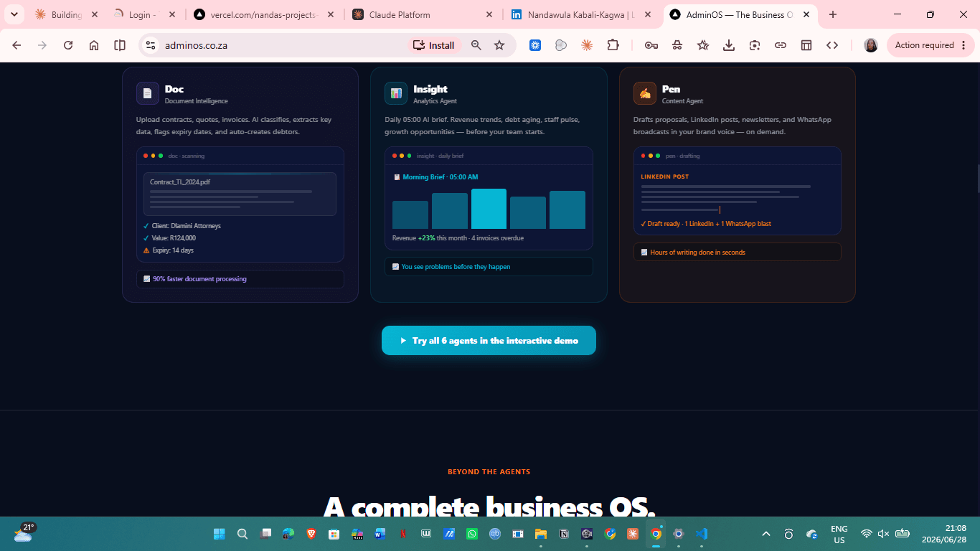Image resolution: width=980 pixels, height=551 pixels.
Task: Click the Action required button
Action: pos(930,45)
